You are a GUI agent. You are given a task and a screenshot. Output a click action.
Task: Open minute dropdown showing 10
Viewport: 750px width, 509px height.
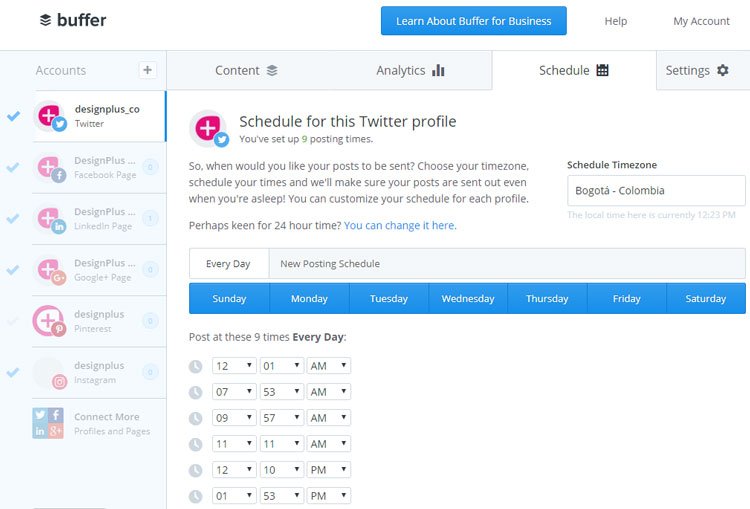click(x=282, y=470)
